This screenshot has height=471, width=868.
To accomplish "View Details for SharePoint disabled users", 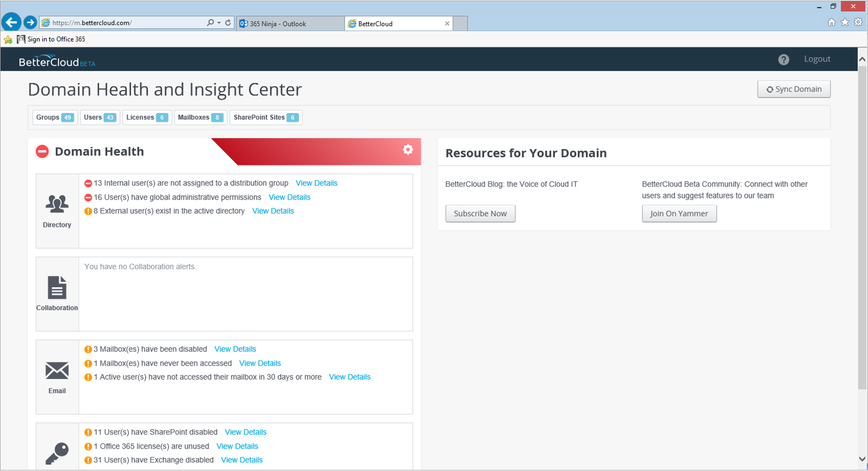I will click(x=246, y=432).
